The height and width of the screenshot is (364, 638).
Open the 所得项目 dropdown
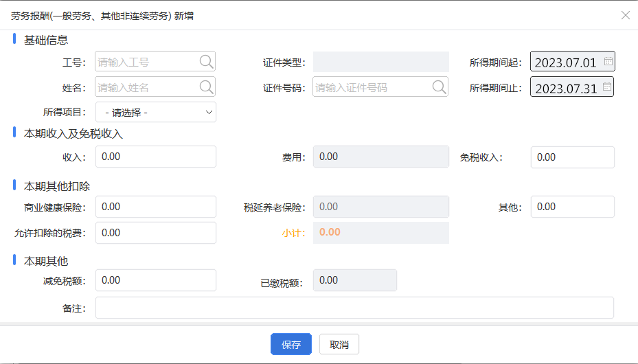pyautogui.click(x=156, y=112)
